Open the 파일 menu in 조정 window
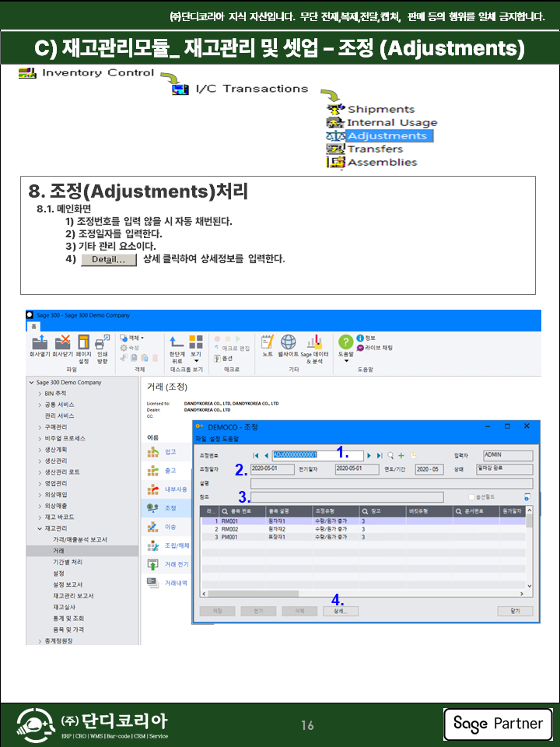This screenshot has width=560, height=747. 200,439
